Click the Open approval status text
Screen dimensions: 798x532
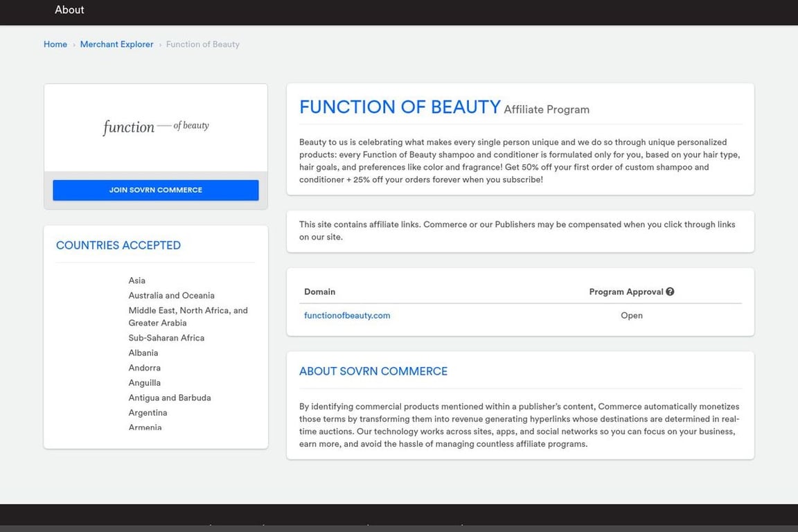(632, 316)
